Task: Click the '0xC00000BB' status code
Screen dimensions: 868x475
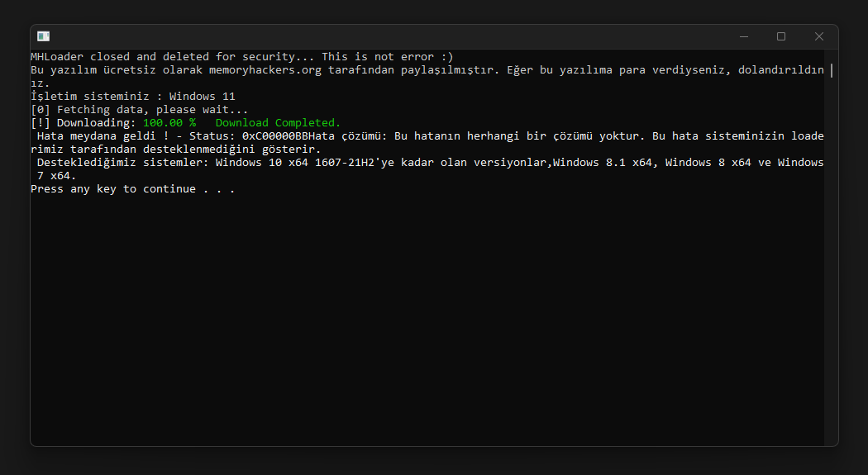Action: [274, 136]
